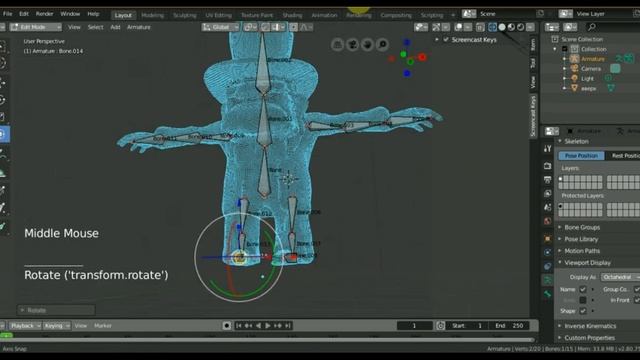This screenshot has height=360, width=640.
Task: Open the Window menu
Action: click(x=70, y=14)
